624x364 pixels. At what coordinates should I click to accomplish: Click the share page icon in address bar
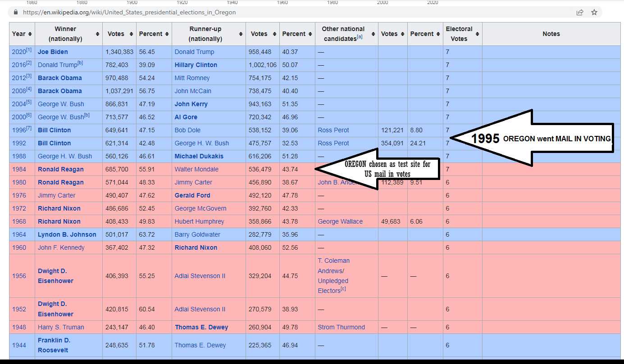580,13
